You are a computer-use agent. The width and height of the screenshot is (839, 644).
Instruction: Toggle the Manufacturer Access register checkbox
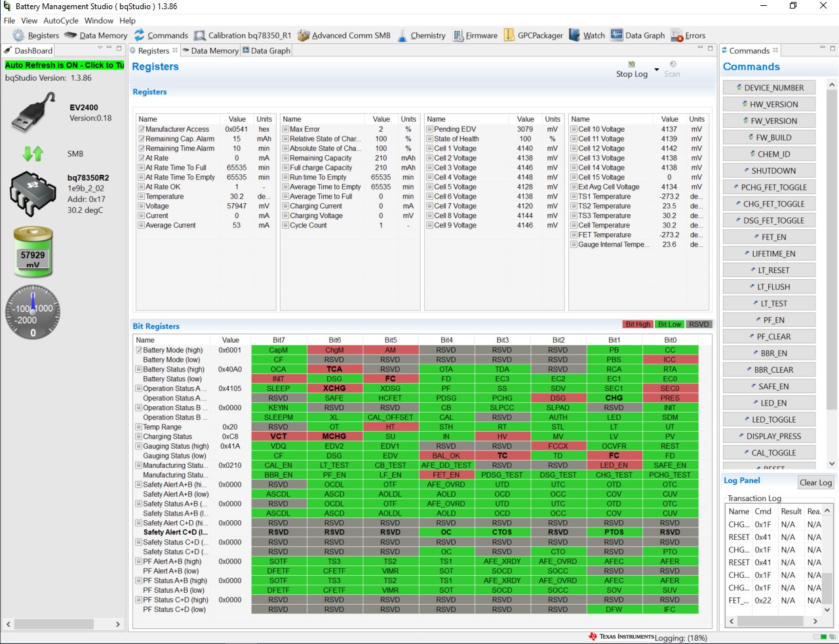click(141, 129)
